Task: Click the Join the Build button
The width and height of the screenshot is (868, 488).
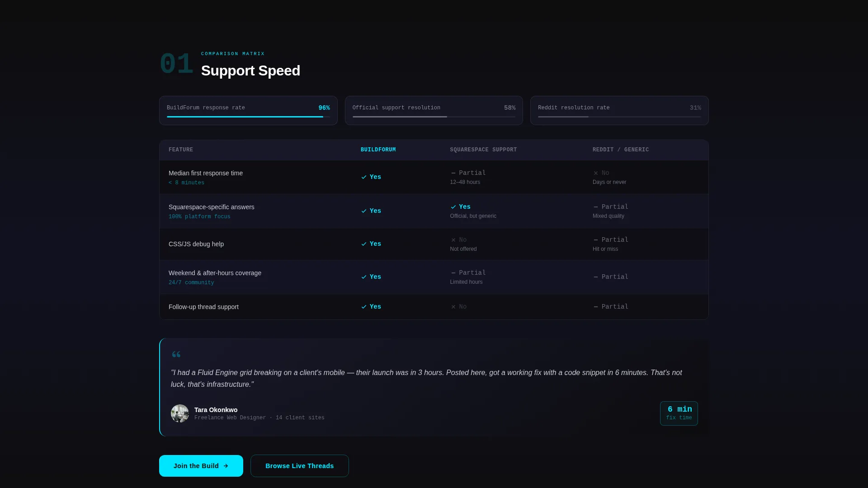Action: coord(201,466)
